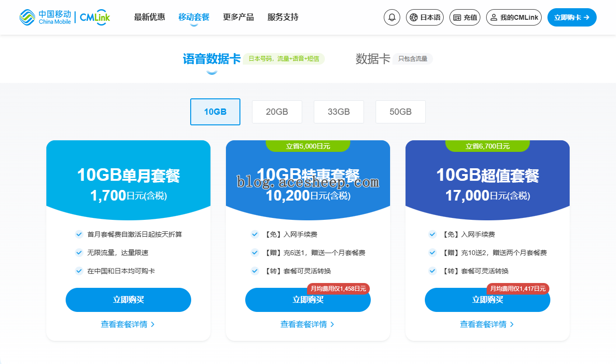Switch to the 语音数据卡 tab

[211, 59]
